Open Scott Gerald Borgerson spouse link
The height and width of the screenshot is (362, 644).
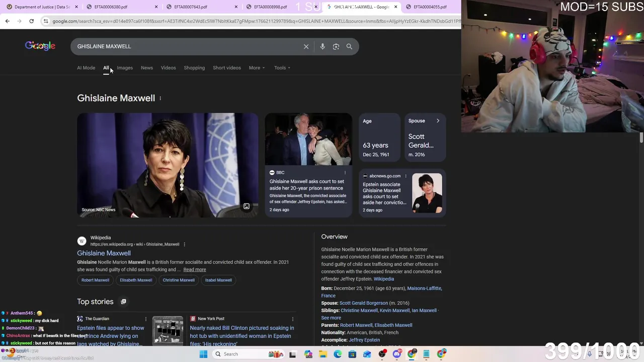[364, 303]
